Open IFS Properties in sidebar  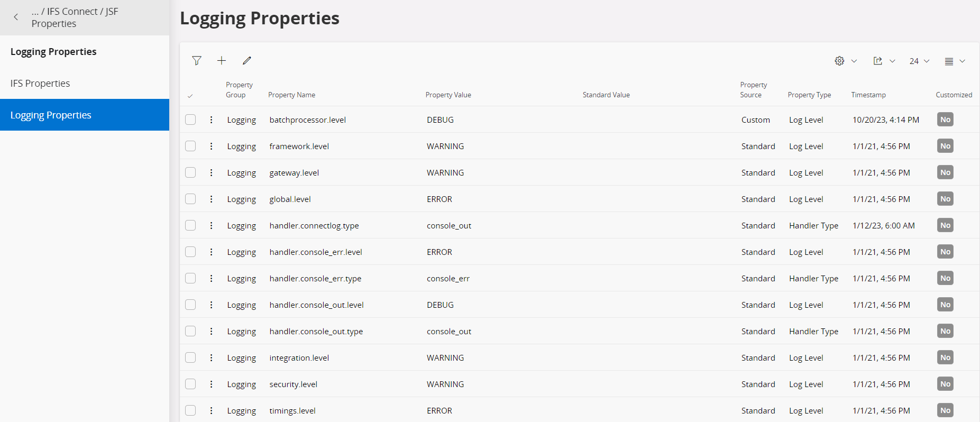coord(40,84)
